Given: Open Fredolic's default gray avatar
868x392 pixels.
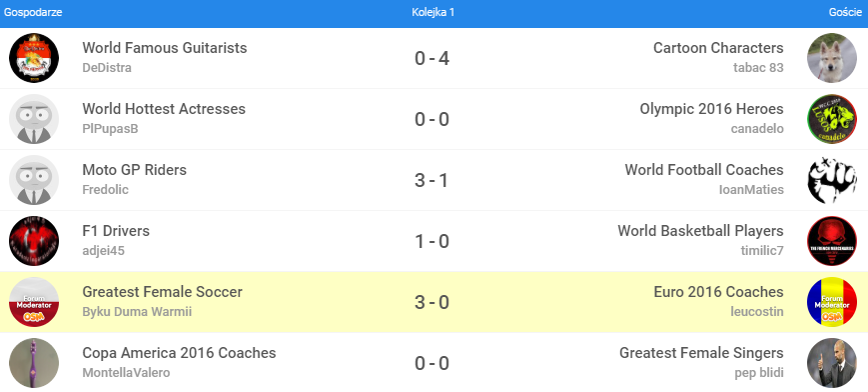Looking at the screenshot, I should [x=34, y=180].
